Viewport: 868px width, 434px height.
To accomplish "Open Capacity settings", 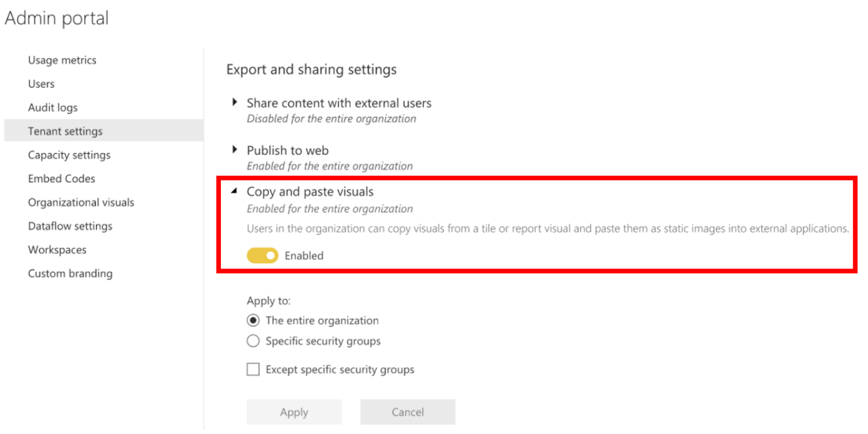I will [69, 154].
